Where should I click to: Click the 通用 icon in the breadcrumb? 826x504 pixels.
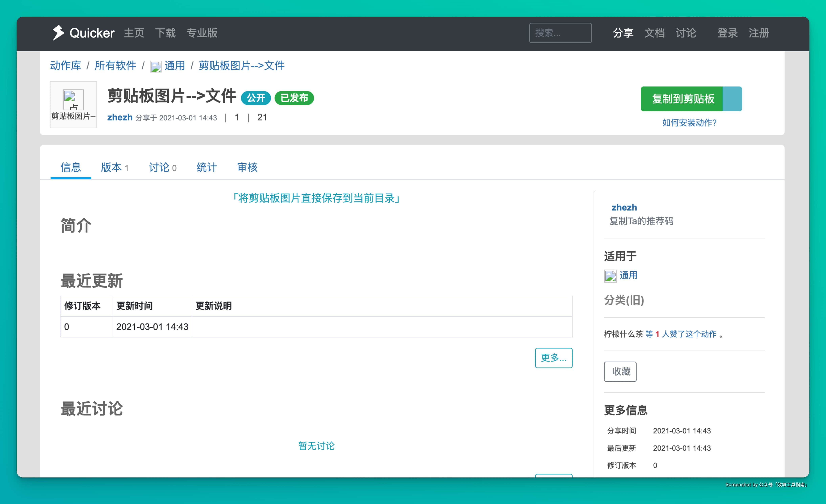[x=156, y=66]
